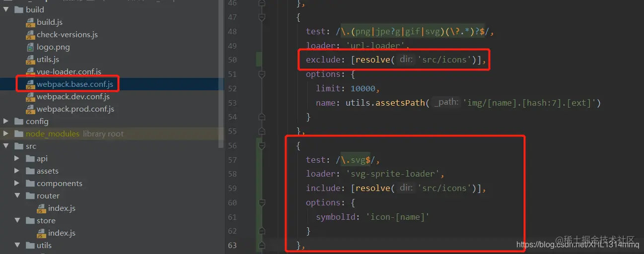Click line number 50 in gutter
This screenshot has height=254, width=644.
pos(232,60)
